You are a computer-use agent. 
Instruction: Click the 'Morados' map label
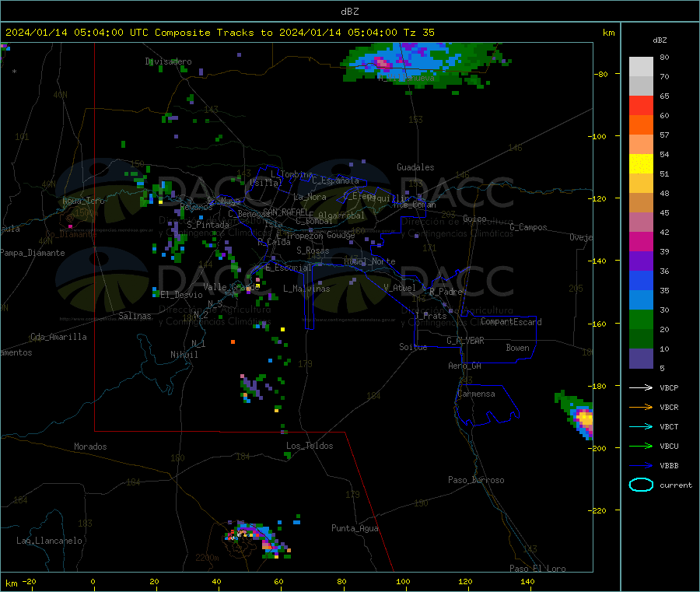point(90,447)
